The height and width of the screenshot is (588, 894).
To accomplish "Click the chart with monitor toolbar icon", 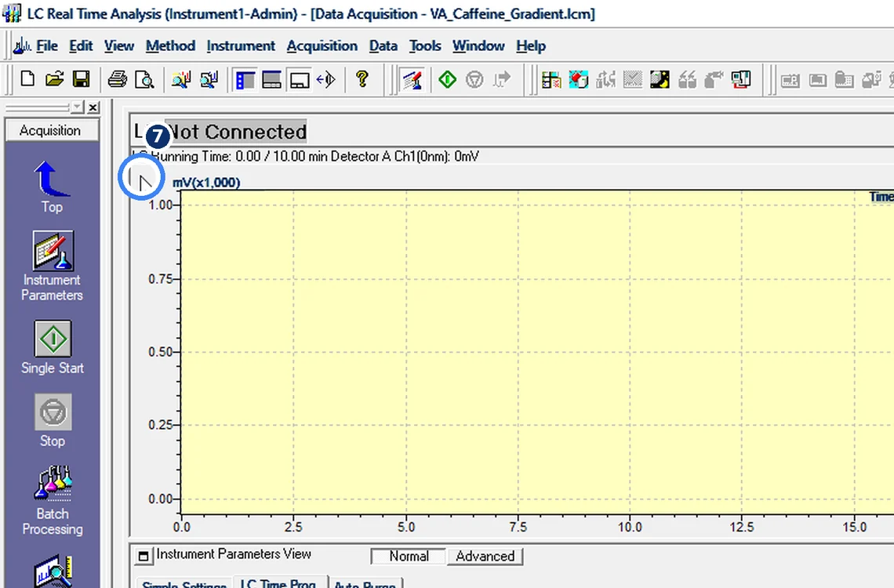I will 209,80.
